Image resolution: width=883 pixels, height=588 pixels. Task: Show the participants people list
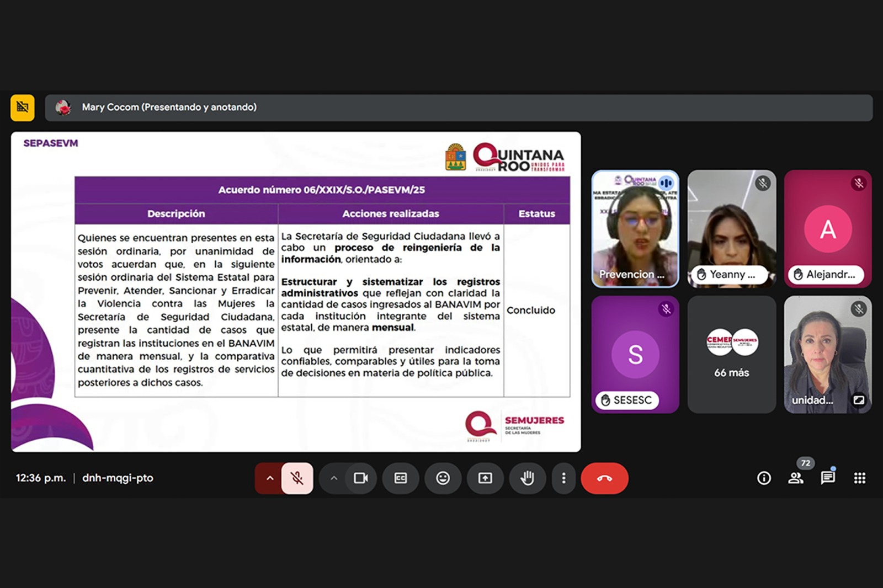(x=795, y=478)
